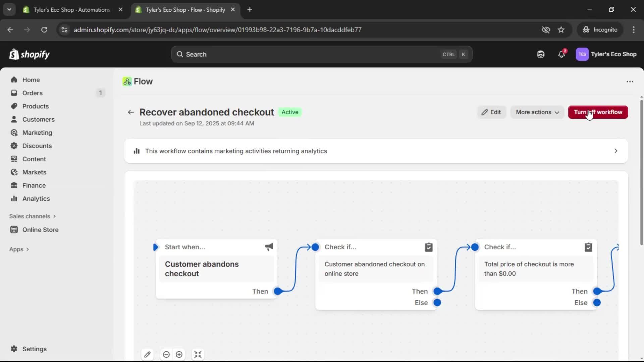
Task: Fit workflow to screen using shrink icon
Action: pos(198,354)
